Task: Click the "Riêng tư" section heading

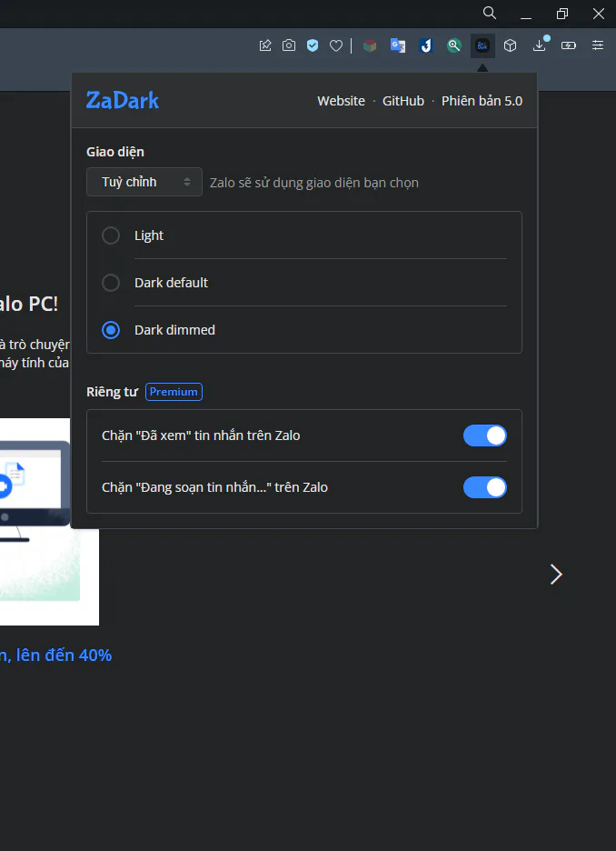Action: [x=113, y=392]
